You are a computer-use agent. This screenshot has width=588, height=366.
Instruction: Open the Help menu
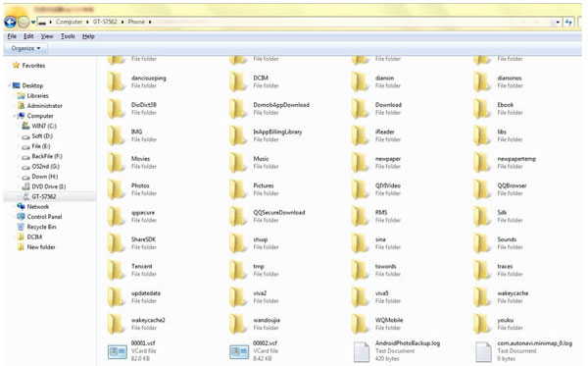pos(88,36)
